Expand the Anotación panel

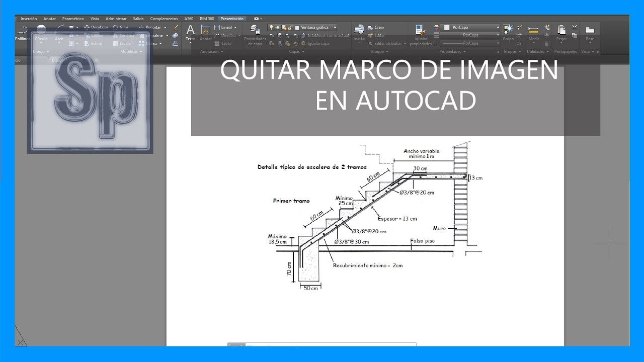click(211, 51)
